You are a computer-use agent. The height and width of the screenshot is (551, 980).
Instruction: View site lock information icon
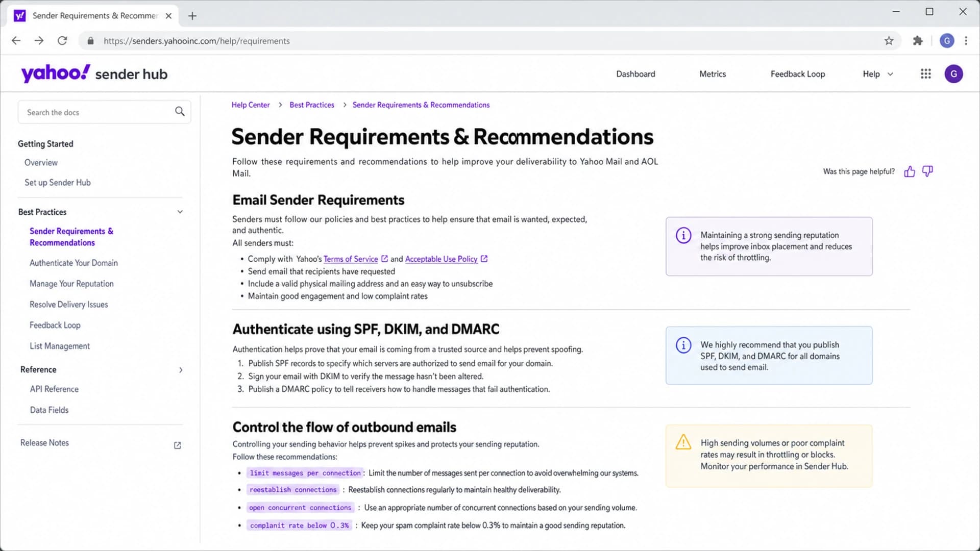tap(90, 41)
